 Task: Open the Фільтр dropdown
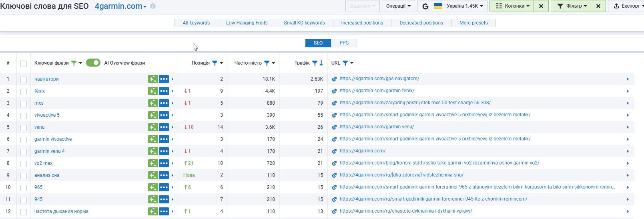click(x=571, y=6)
